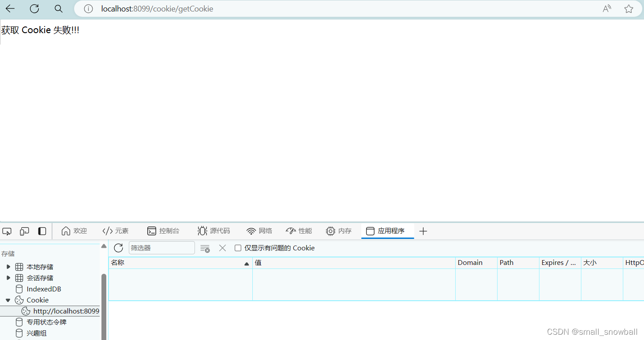Add more tools with the plus icon

click(423, 231)
